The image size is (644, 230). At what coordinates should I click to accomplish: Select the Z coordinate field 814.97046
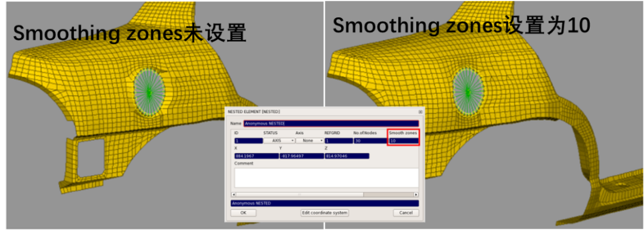[346, 156]
